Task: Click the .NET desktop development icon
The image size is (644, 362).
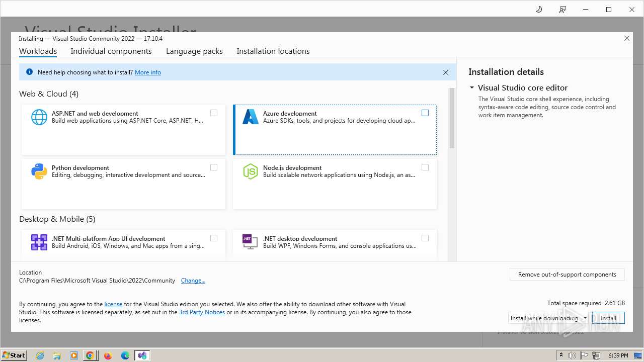Action: [x=251, y=242]
